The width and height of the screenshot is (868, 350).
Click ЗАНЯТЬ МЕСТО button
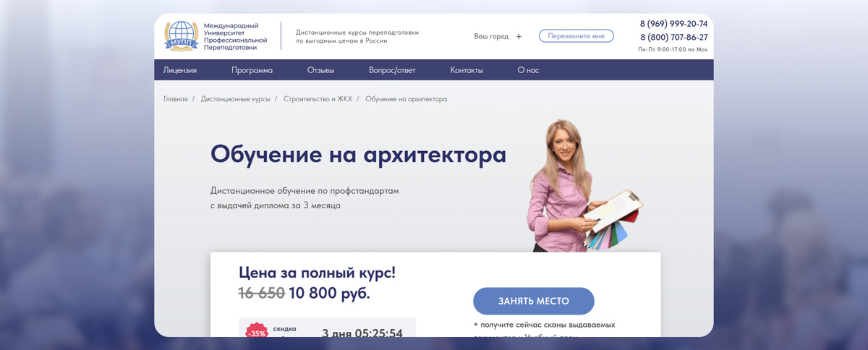[x=534, y=301]
